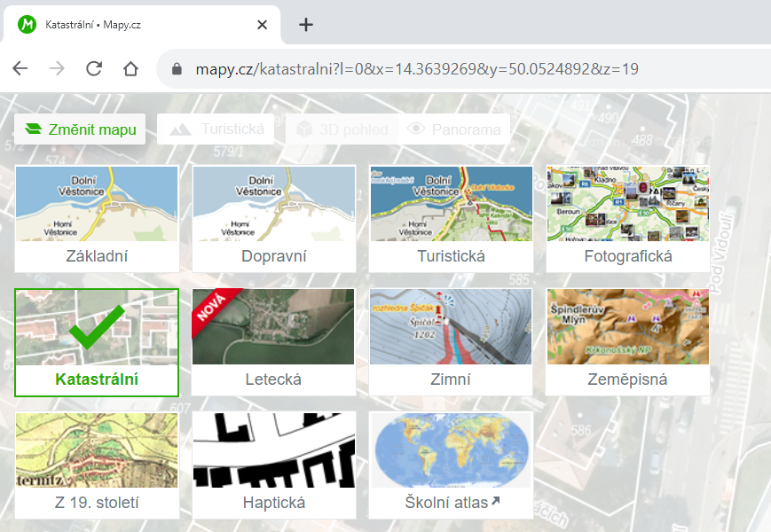This screenshot has height=532, width=771.
Task: Choose the Zimní winter map
Action: point(451,342)
